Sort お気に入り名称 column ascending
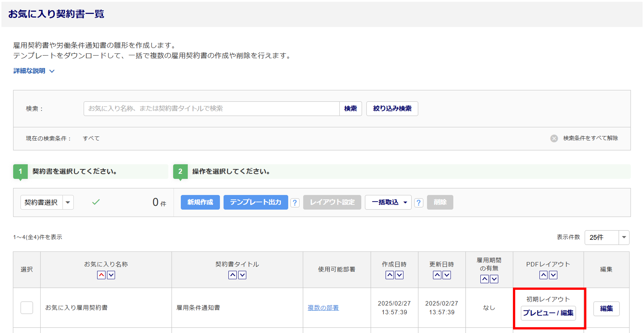The width and height of the screenshot is (644, 333). [101, 275]
